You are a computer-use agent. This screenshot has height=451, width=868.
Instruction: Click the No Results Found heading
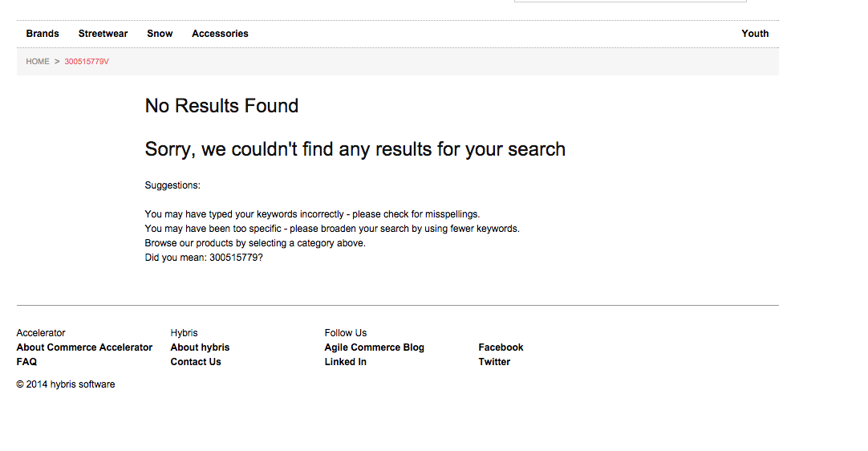click(221, 106)
